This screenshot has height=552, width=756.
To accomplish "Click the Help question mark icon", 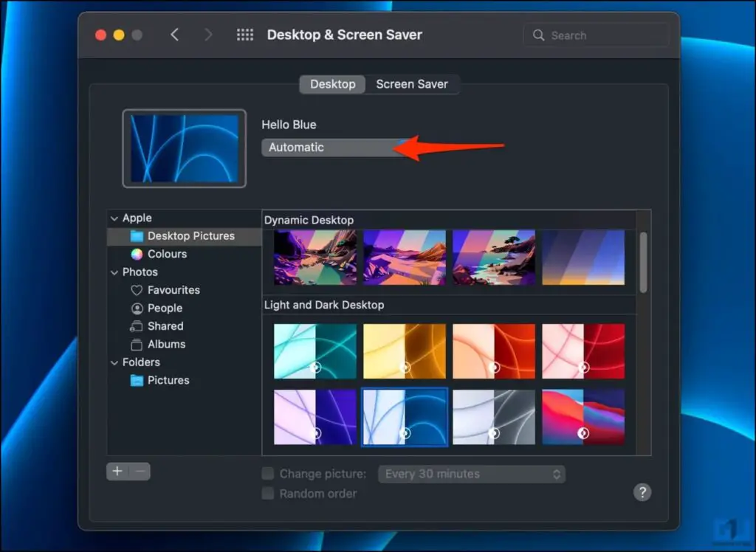I will [642, 492].
